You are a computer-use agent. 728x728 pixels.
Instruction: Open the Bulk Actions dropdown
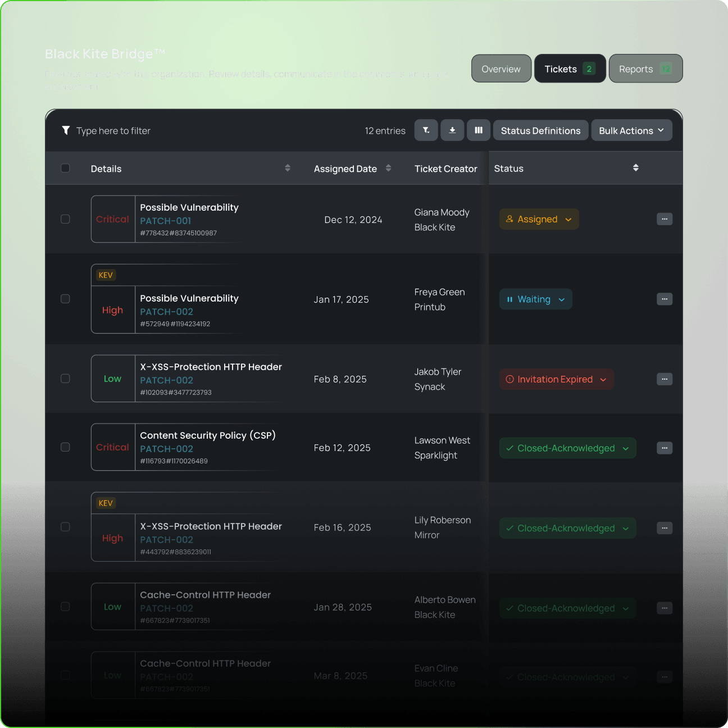631,130
